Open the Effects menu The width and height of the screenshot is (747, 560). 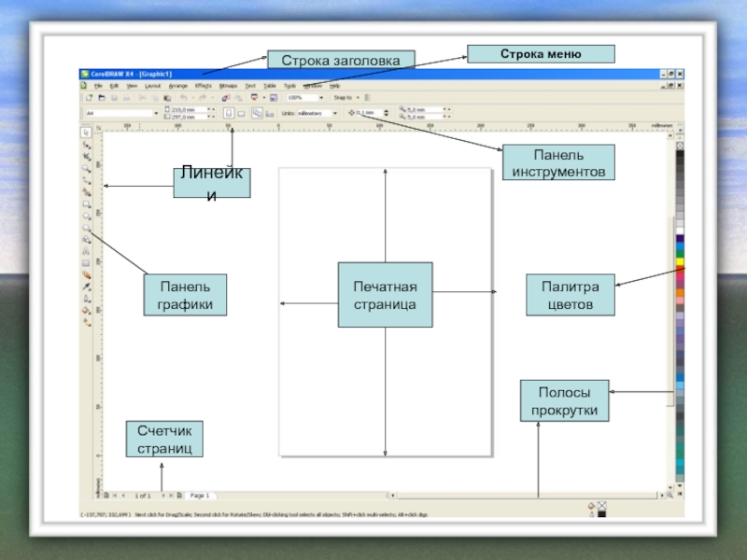204,85
